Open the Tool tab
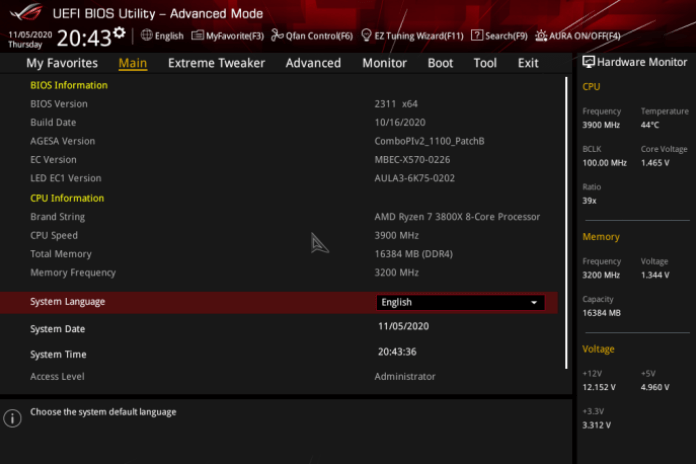696x464 pixels. click(485, 63)
